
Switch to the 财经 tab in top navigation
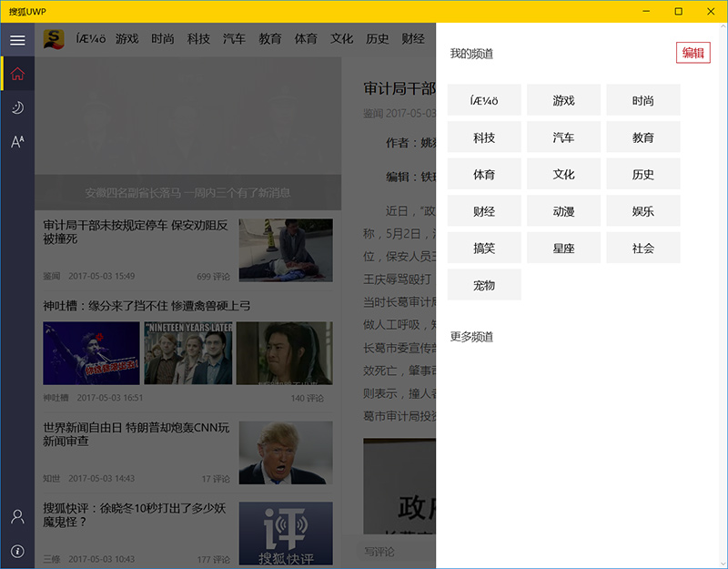(413, 38)
